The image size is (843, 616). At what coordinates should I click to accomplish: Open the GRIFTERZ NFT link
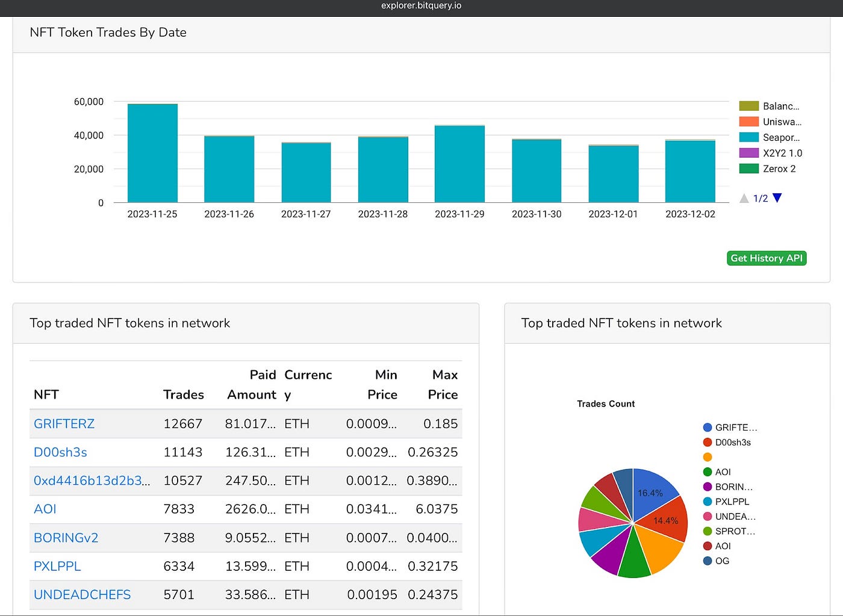64,423
